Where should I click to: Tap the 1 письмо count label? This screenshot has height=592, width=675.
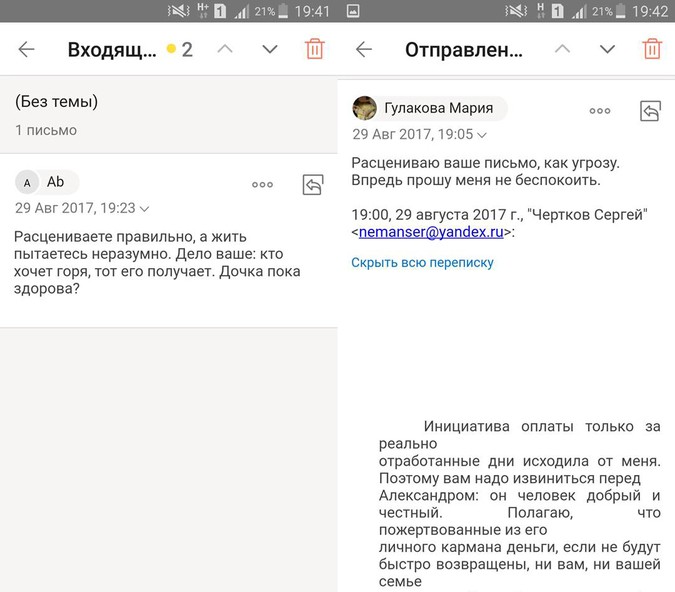[x=46, y=130]
